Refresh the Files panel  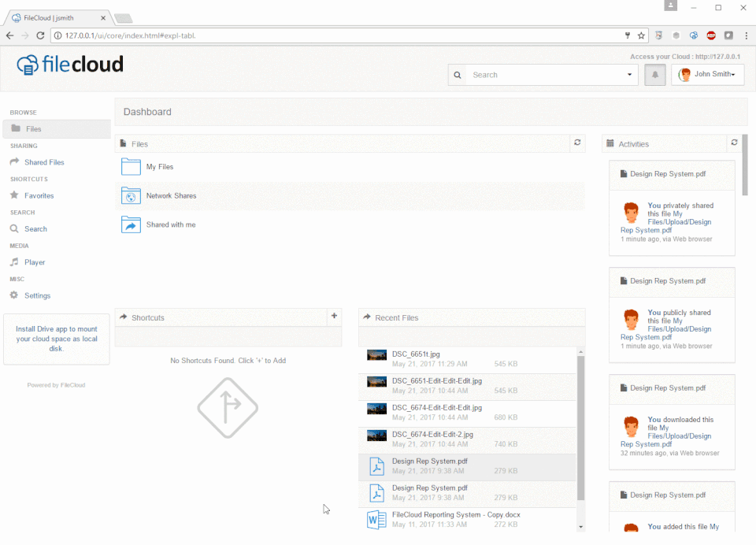point(577,143)
